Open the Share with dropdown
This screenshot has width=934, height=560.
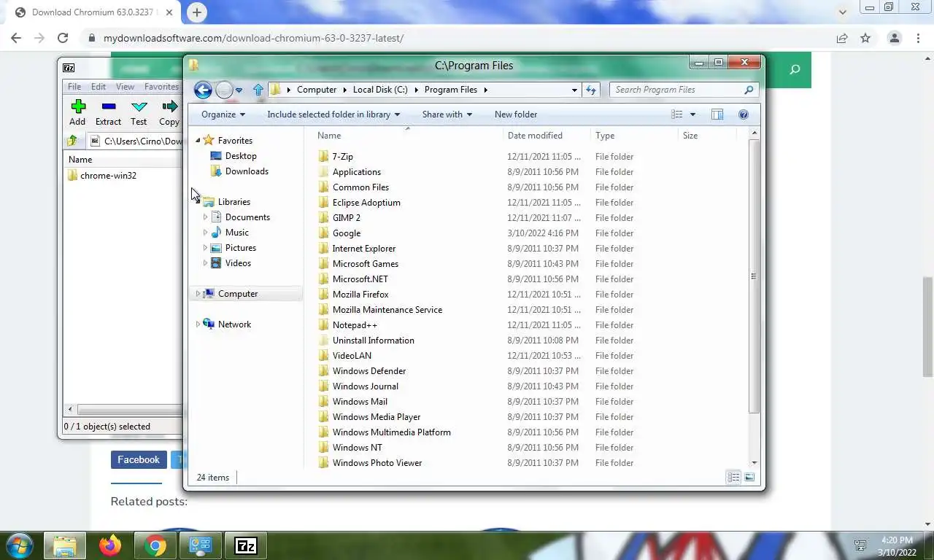point(447,114)
